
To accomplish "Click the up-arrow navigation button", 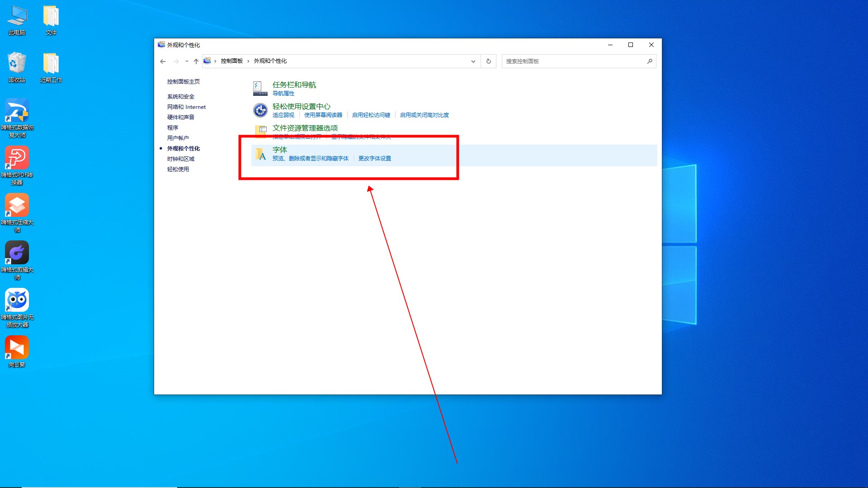I will (196, 61).
